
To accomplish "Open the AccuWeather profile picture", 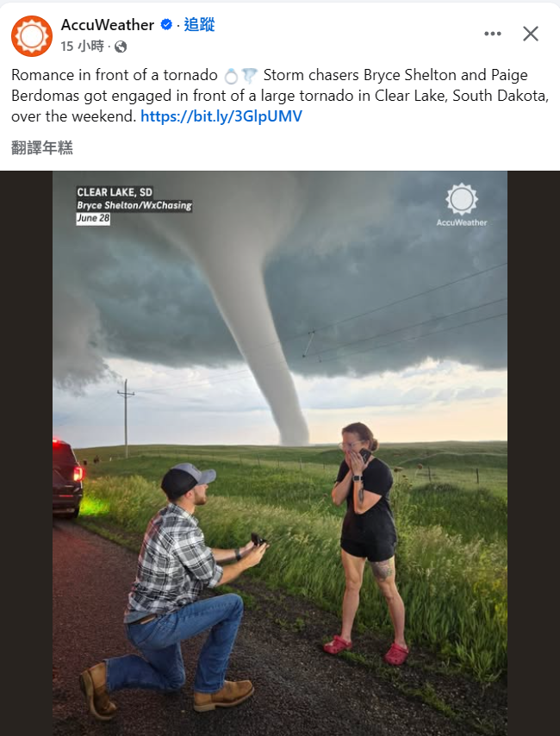I will click(x=32, y=35).
